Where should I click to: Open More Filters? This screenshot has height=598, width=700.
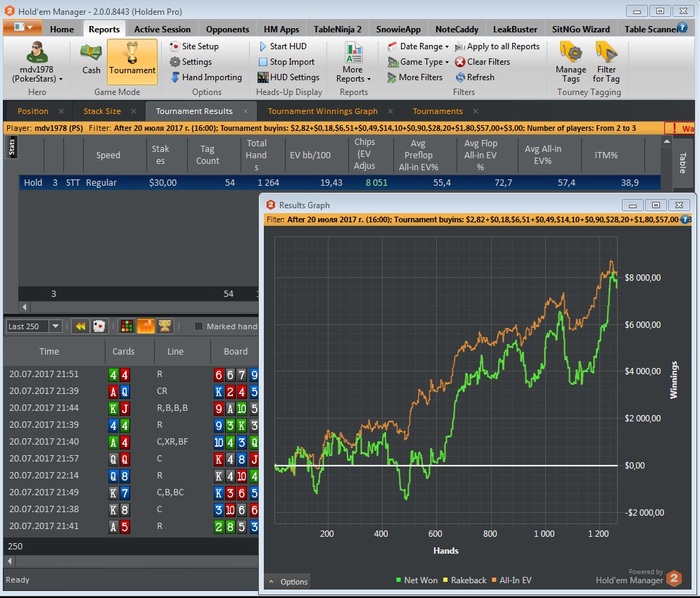(415, 77)
